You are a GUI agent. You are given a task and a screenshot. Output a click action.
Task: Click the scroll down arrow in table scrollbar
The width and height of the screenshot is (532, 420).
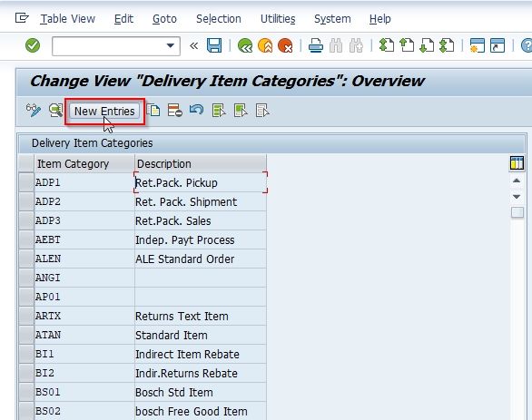(x=517, y=197)
